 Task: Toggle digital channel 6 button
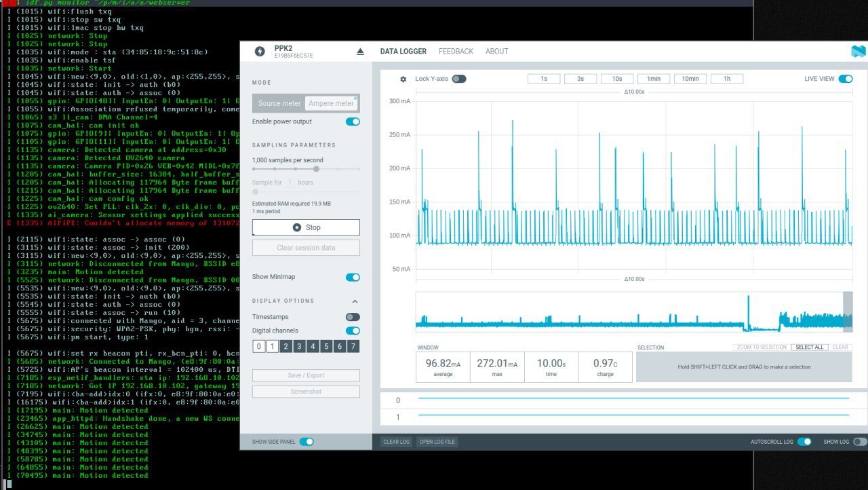tap(340, 347)
